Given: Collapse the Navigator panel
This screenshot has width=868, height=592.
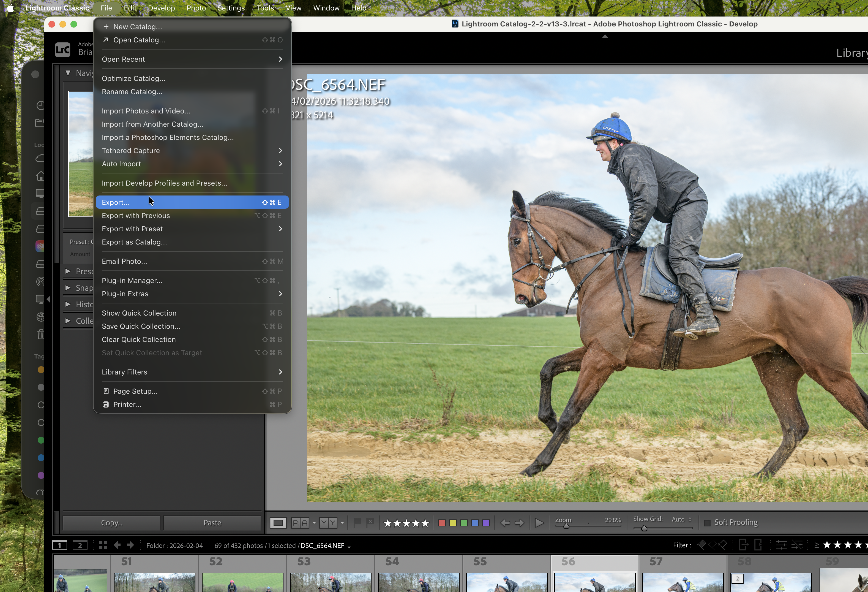Looking at the screenshot, I should (x=68, y=73).
